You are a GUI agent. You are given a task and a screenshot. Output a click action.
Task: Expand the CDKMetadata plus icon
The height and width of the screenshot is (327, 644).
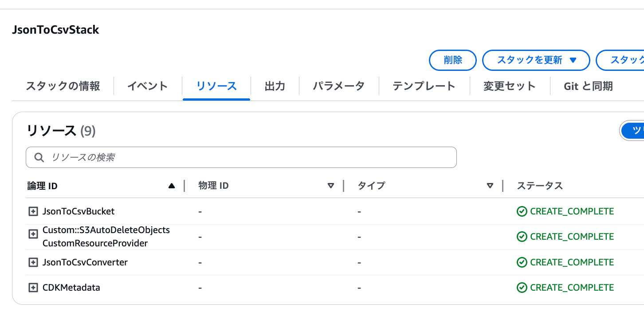[x=33, y=288]
